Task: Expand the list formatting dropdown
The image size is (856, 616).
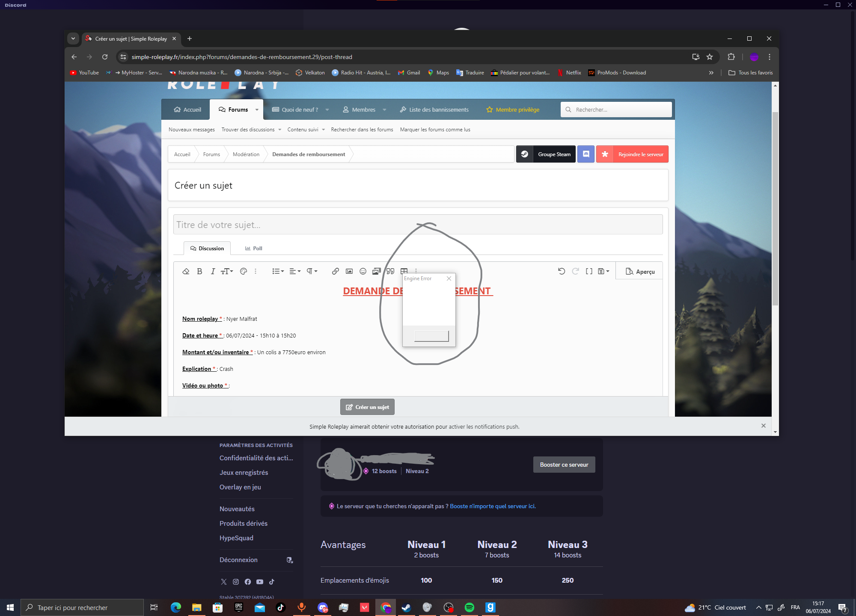Action: click(278, 271)
